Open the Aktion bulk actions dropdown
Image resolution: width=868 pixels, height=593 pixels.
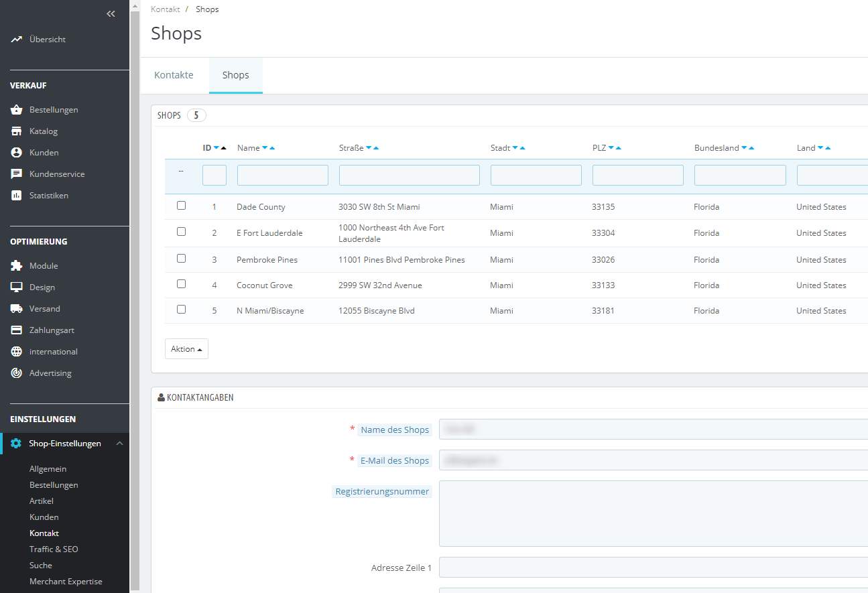(186, 349)
